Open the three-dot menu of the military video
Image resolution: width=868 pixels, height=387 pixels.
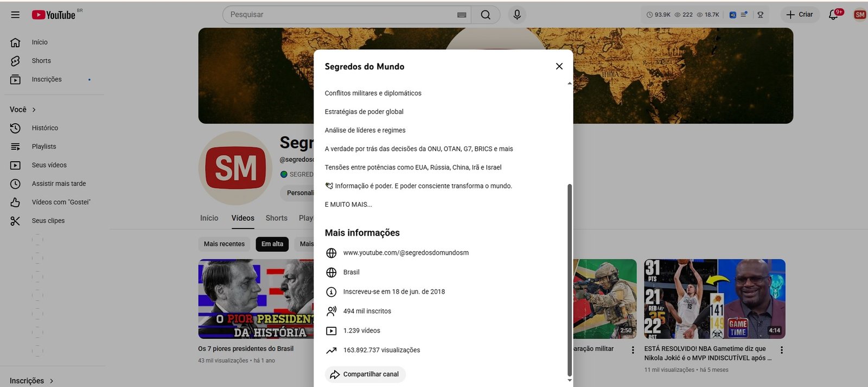click(x=633, y=350)
